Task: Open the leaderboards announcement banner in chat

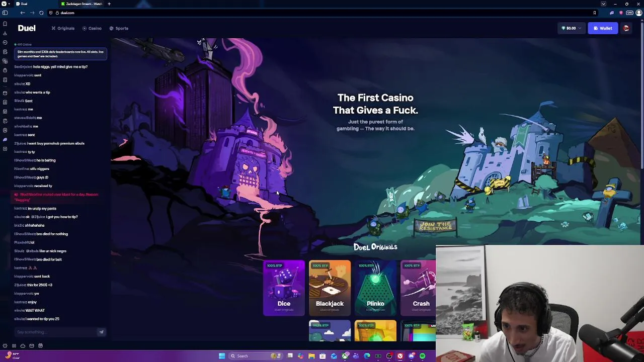Action: 60,54
